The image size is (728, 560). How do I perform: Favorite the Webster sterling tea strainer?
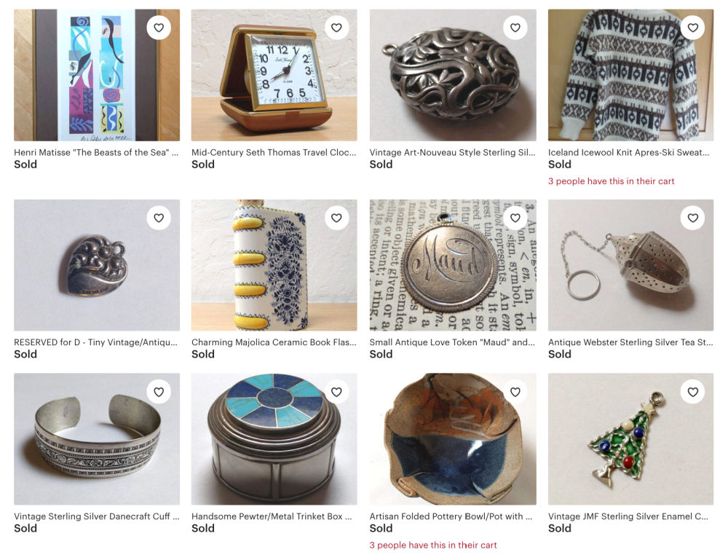693,218
